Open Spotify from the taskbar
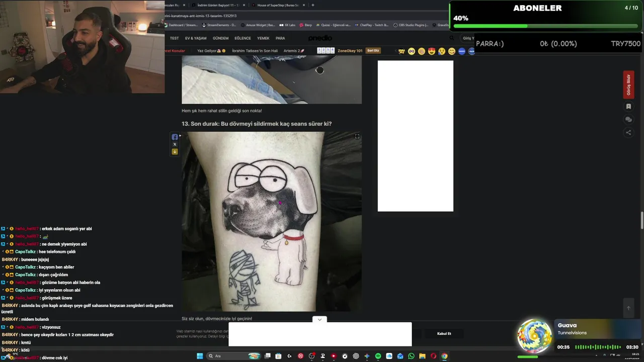Screen dimensions: 644x362 (x=378, y=356)
